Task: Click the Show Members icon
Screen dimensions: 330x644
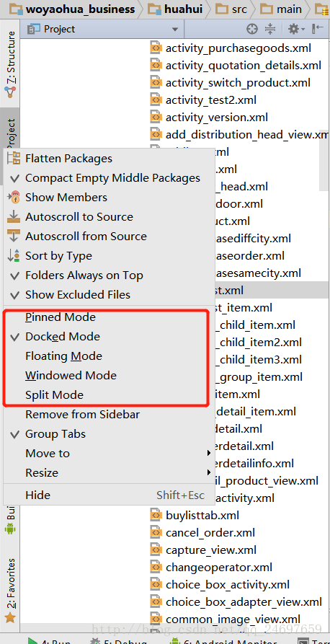Action: click(x=14, y=197)
